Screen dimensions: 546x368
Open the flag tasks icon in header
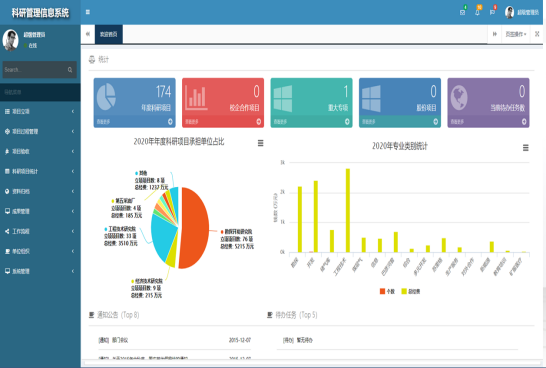492,13
